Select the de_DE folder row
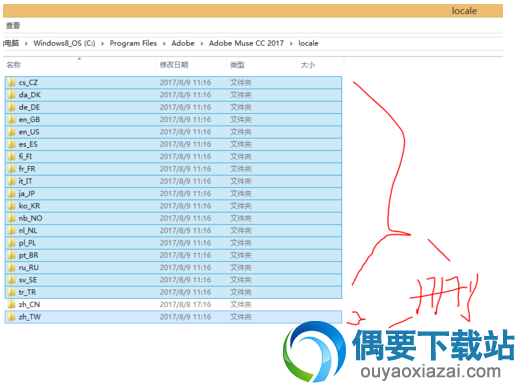This screenshot has width=526, height=383. tap(173, 107)
